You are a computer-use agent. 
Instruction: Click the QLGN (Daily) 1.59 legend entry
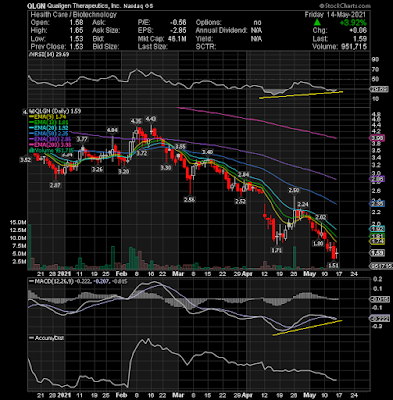(55, 111)
